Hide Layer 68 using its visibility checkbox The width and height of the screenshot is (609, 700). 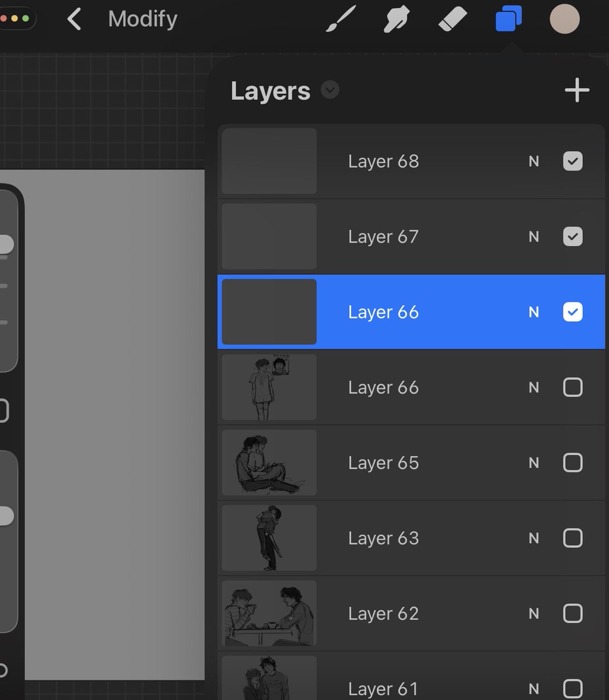573,161
